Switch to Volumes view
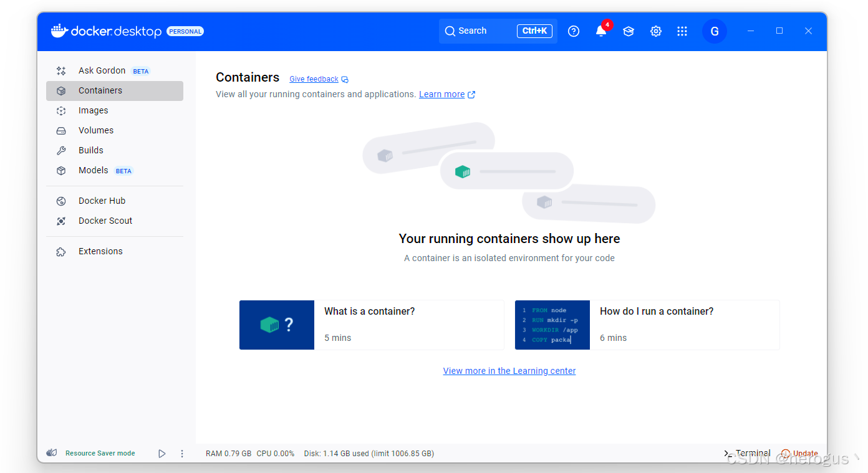This screenshot has height=473, width=868. 115,130
